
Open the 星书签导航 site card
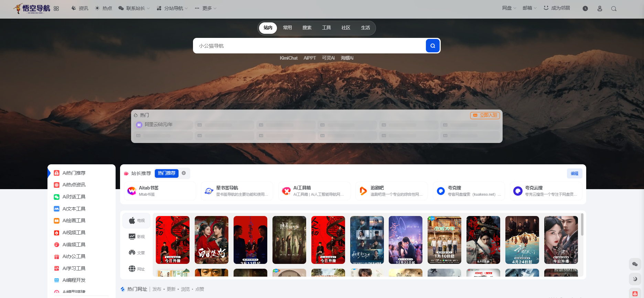[237, 191]
